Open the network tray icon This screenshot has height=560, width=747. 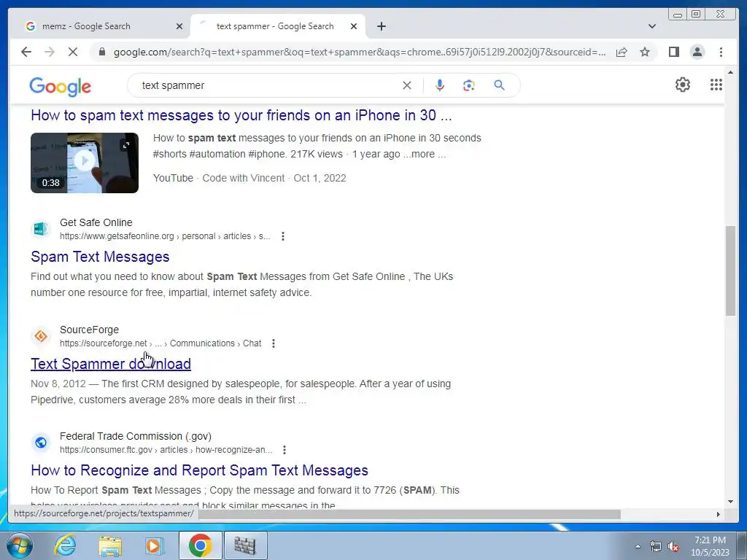coord(656,546)
